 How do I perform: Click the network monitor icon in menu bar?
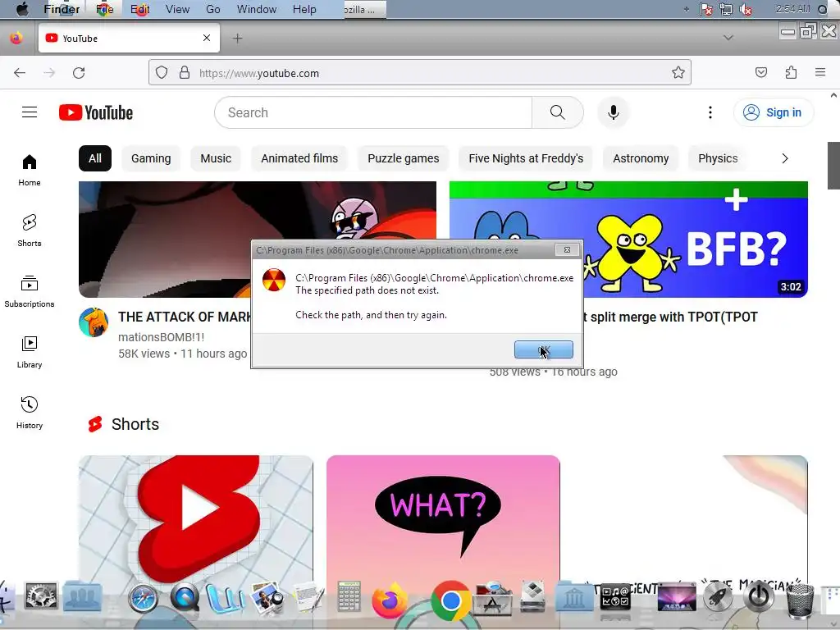click(x=726, y=9)
